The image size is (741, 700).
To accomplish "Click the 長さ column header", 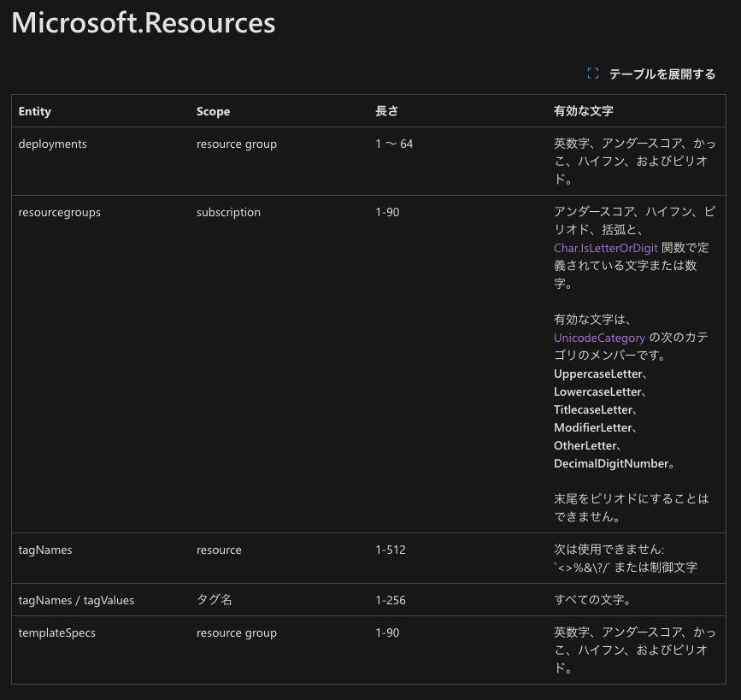I will (386, 111).
